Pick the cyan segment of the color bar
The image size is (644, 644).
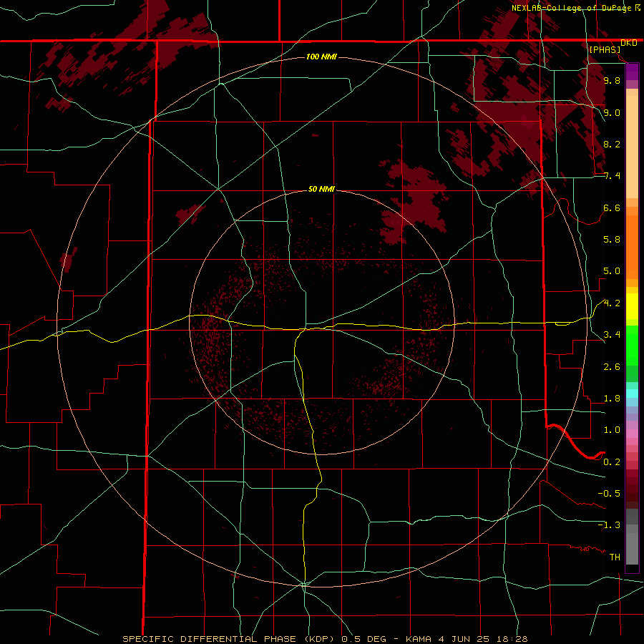(x=632, y=393)
